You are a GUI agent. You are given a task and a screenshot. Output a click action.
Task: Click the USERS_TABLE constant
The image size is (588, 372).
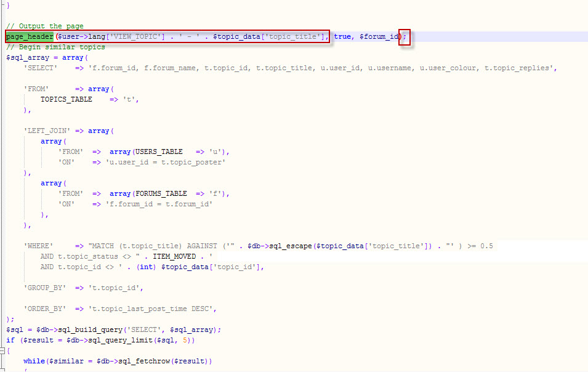coord(159,152)
